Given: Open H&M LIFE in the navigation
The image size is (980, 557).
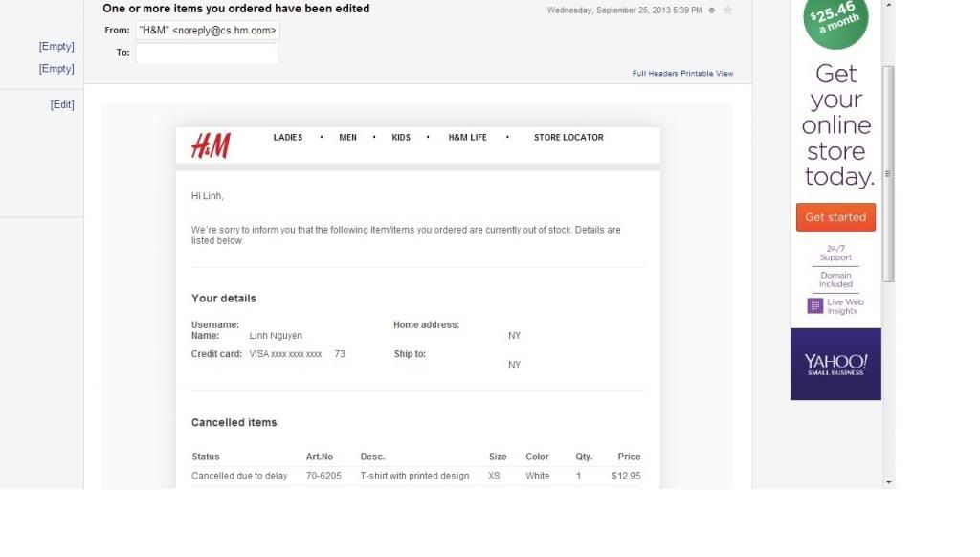Looking at the screenshot, I should [467, 138].
